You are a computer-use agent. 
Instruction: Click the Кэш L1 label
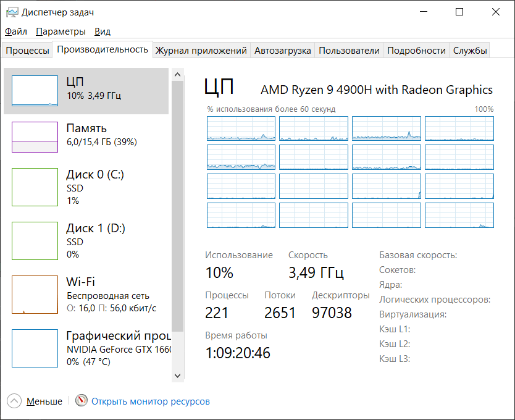[x=395, y=329]
